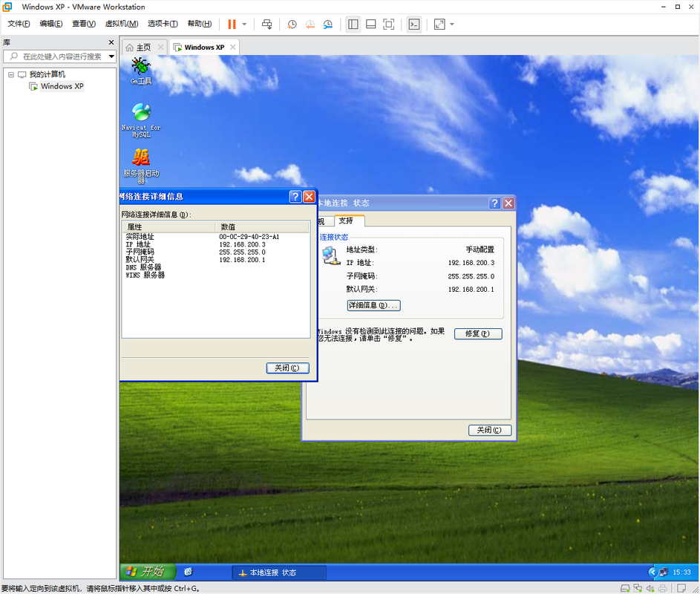Viewport: 700px width, 594px height.
Task: Click the 详细信息(D)... button
Action: pos(373,305)
